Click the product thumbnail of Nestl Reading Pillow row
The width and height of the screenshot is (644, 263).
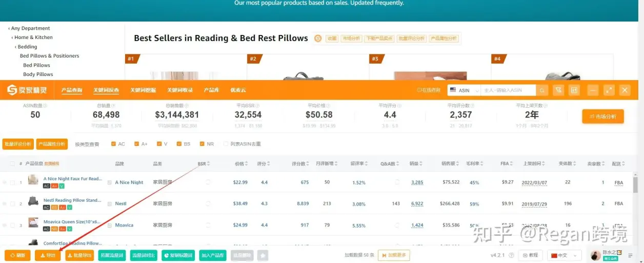point(33,201)
